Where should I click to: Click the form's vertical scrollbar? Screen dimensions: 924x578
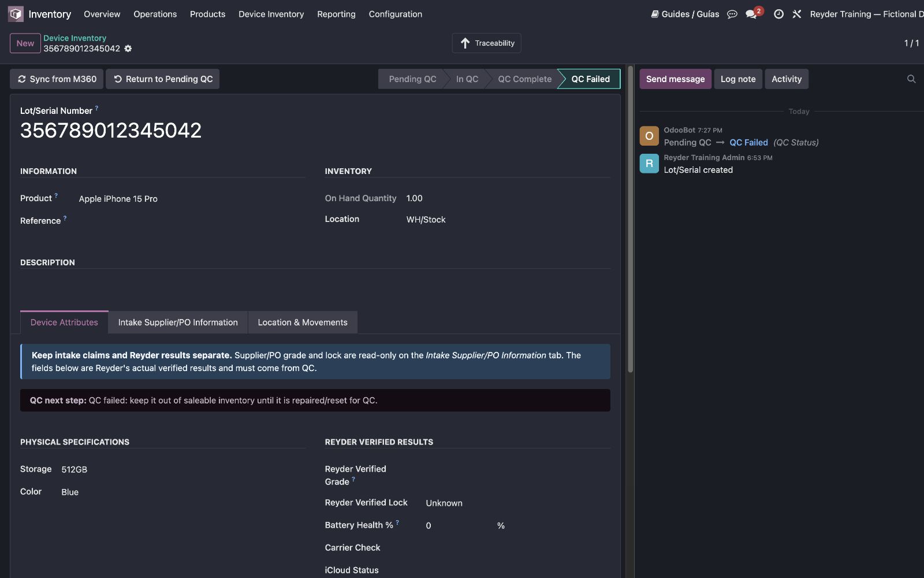(630, 220)
